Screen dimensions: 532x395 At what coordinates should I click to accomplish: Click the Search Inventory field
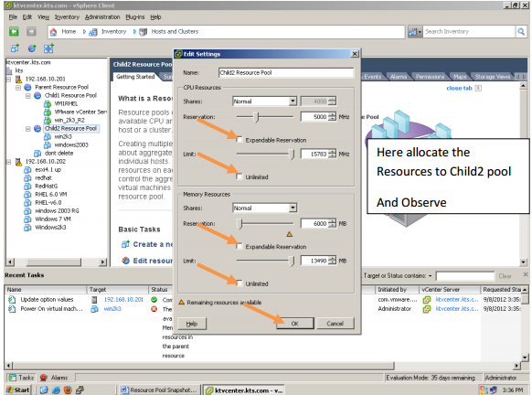[469, 32]
